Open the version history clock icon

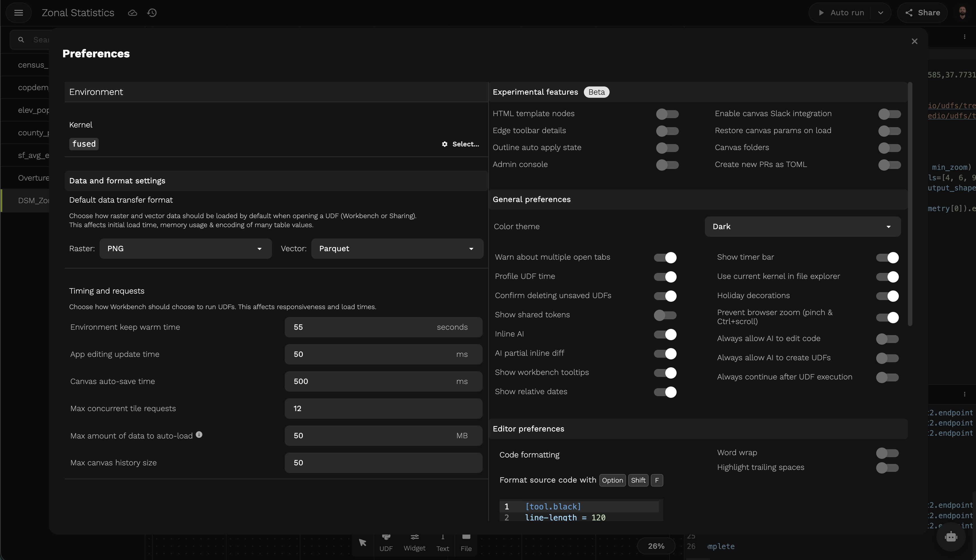click(x=152, y=13)
